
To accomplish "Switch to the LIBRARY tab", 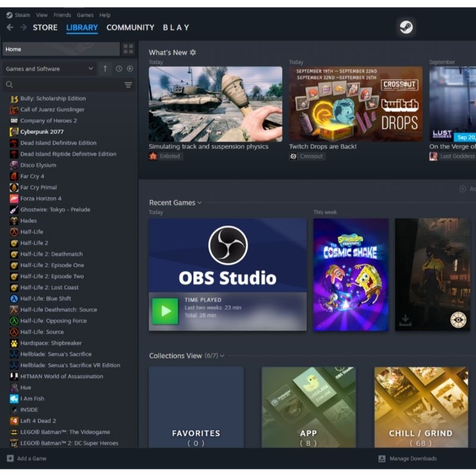I will [82, 27].
